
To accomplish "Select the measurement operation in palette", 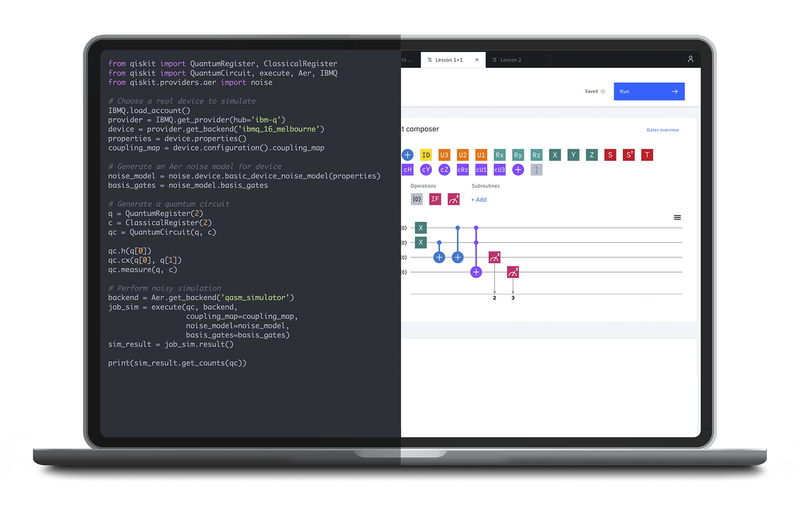I will [454, 199].
